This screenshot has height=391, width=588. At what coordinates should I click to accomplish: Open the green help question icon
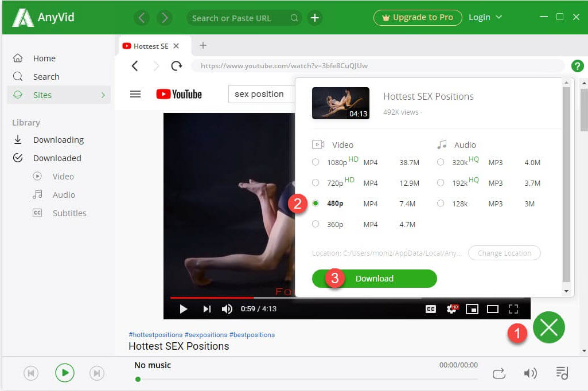pyautogui.click(x=578, y=66)
